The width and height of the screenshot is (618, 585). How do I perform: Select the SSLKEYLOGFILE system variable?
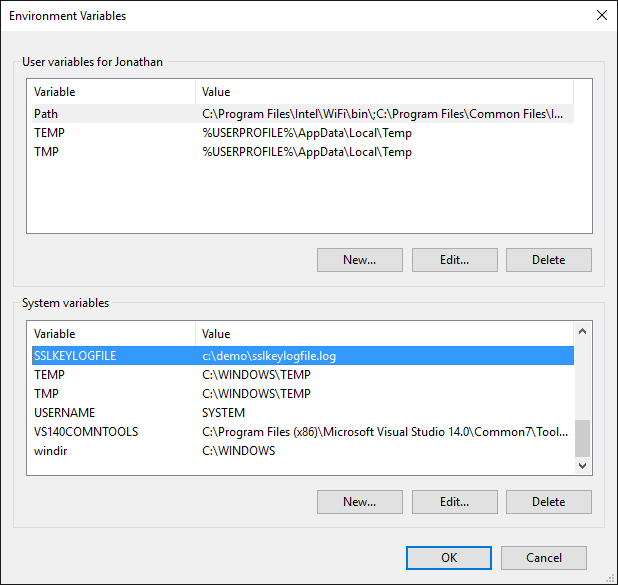[303, 356]
